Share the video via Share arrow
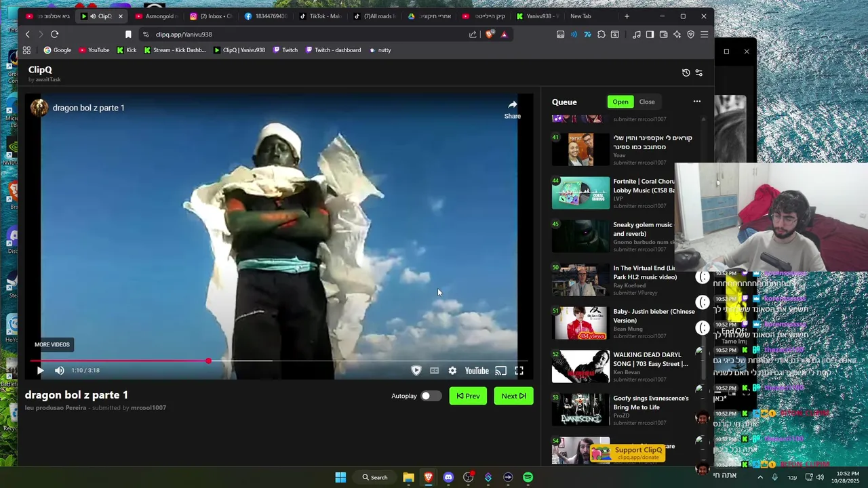The width and height of the screenshot is (868, 488). [512, 108]
